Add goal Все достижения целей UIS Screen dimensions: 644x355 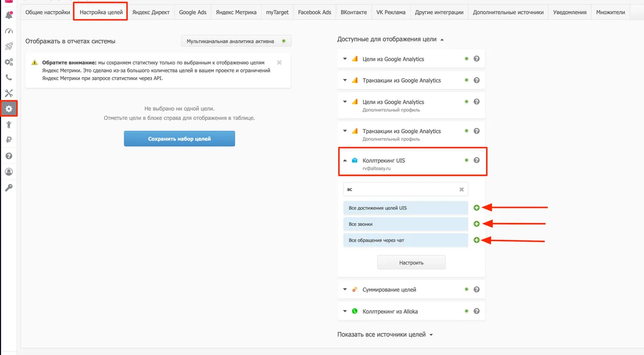coord(476,207)
